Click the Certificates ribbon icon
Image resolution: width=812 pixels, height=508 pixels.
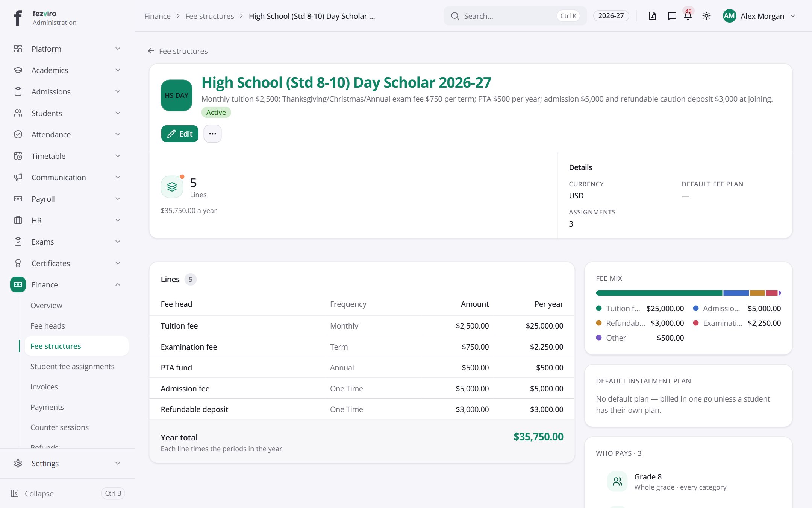(x=18, y=263)
